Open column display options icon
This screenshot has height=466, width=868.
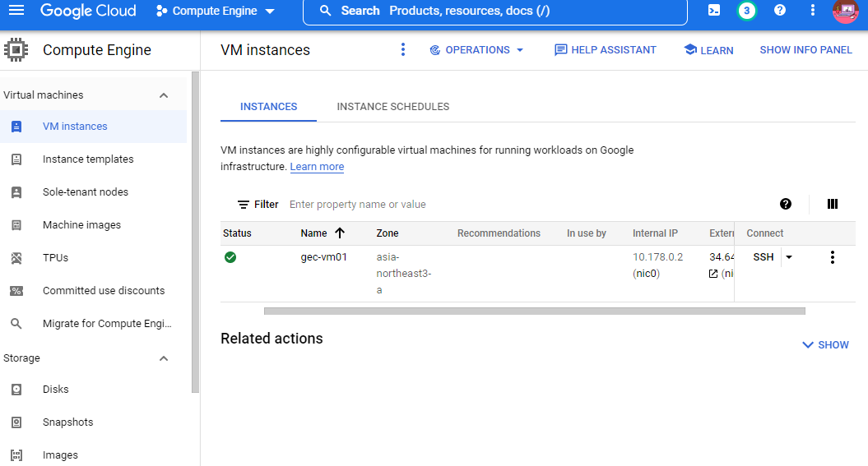pos(832,204)
